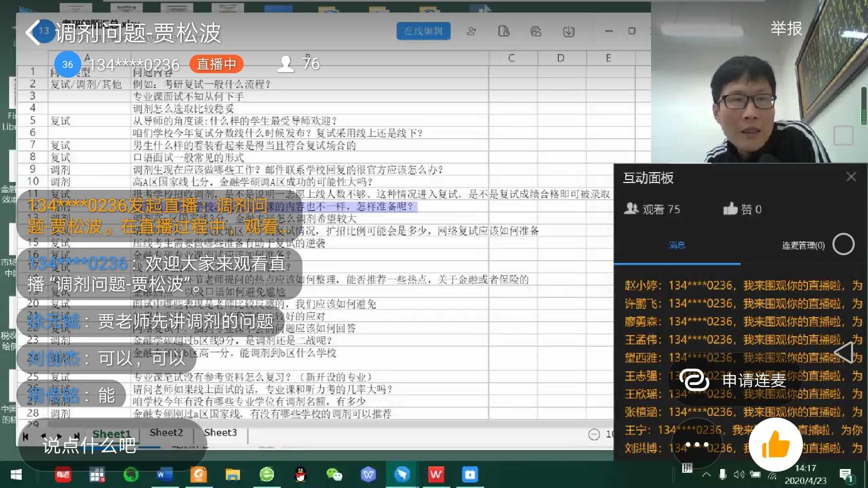Expand the system tray hidden icons chevron
The width and height of the screenshot is (868, 488).
707,474
